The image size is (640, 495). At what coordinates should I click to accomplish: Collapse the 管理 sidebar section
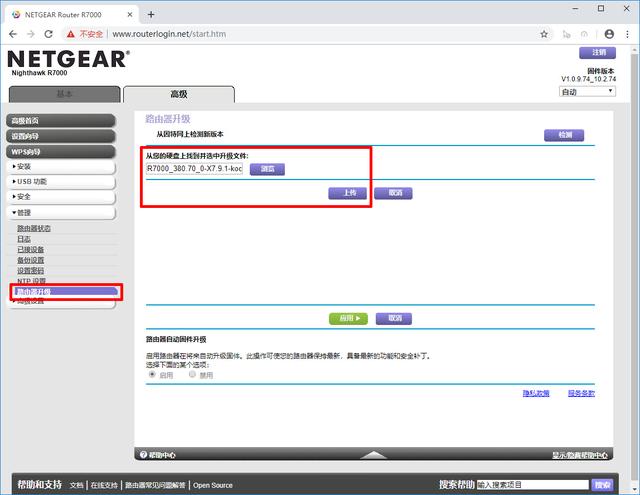click(61, 213)
